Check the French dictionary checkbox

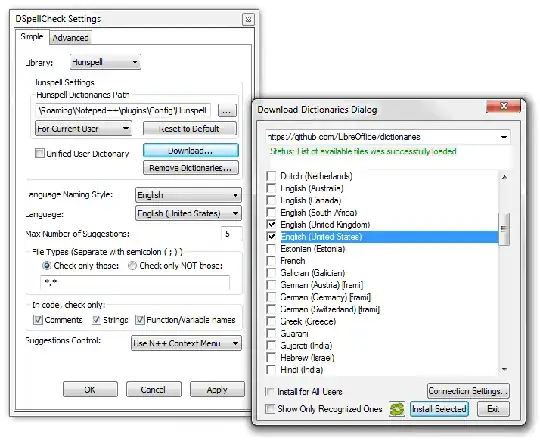click(x=271, y=261)
